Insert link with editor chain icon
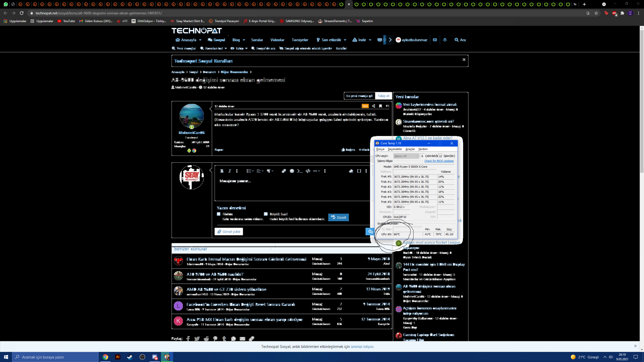This screenshot has height=362, width=644. pos(284,171)
